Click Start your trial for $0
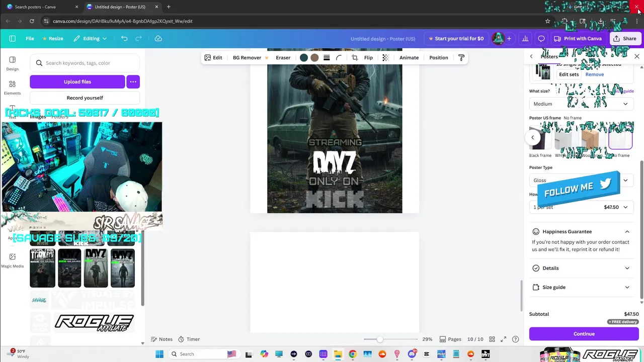 point(456,39)
